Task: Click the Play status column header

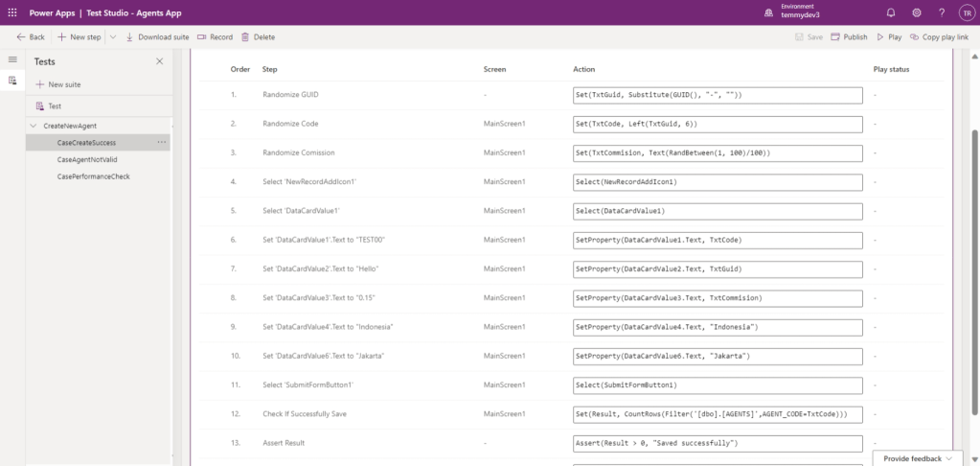Action: coord(891,69)
